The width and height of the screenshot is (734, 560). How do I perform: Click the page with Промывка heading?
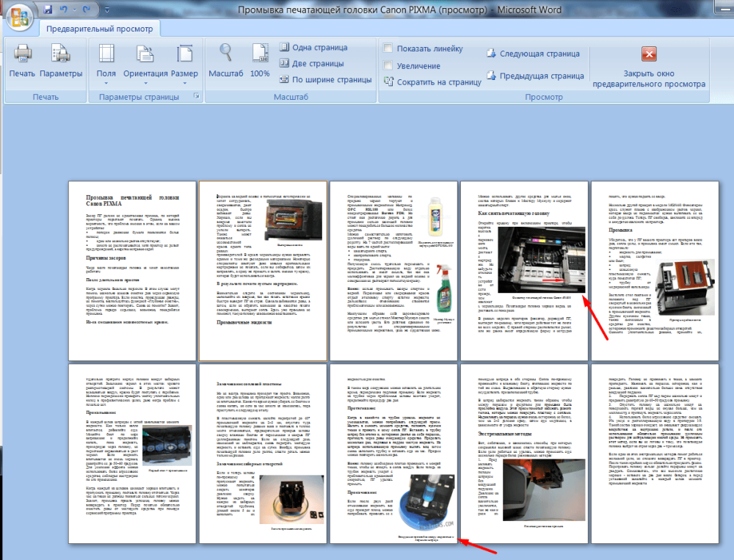click(655, 271)
